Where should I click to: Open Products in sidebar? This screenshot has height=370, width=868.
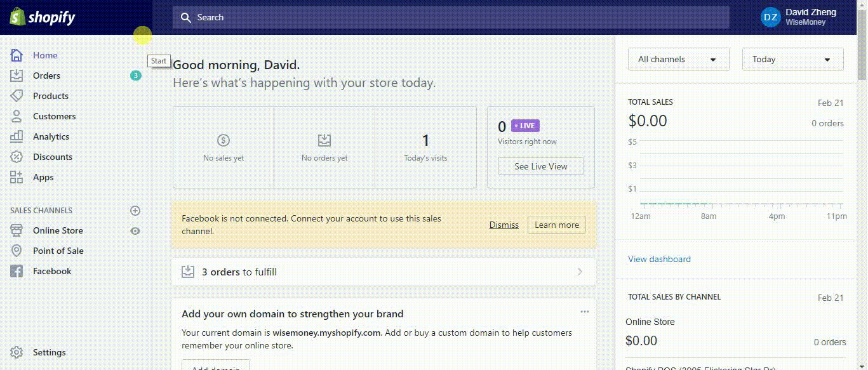[x=51, y=96]
